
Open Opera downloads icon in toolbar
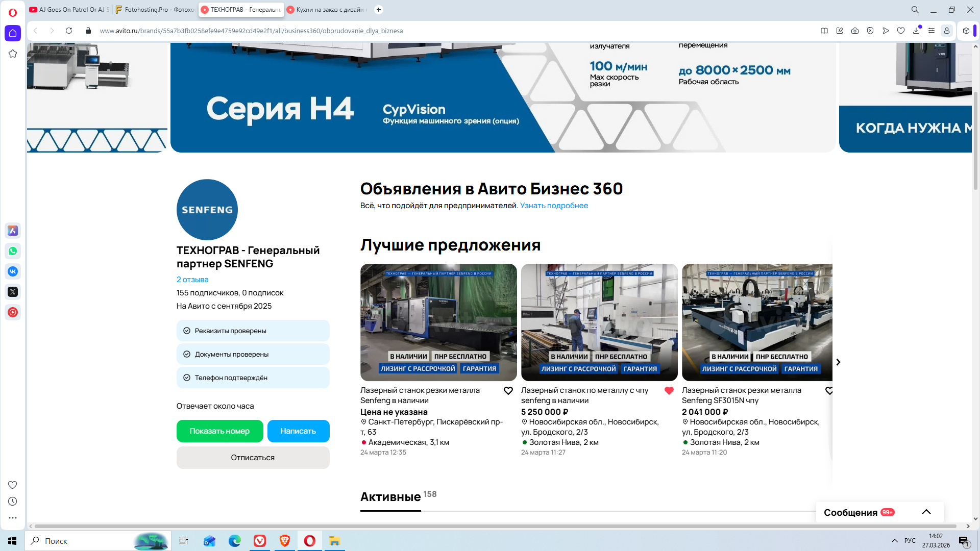pyautogui.click(x=916, y=31)
